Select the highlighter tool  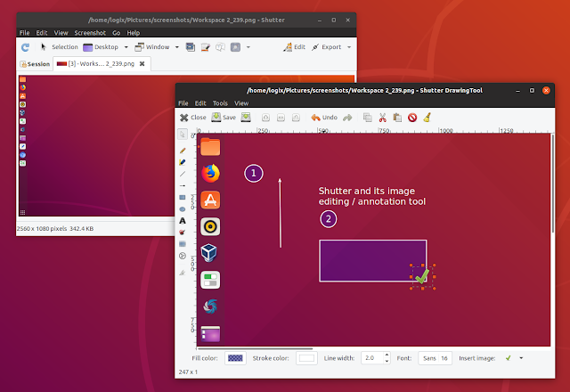(183, 162)
